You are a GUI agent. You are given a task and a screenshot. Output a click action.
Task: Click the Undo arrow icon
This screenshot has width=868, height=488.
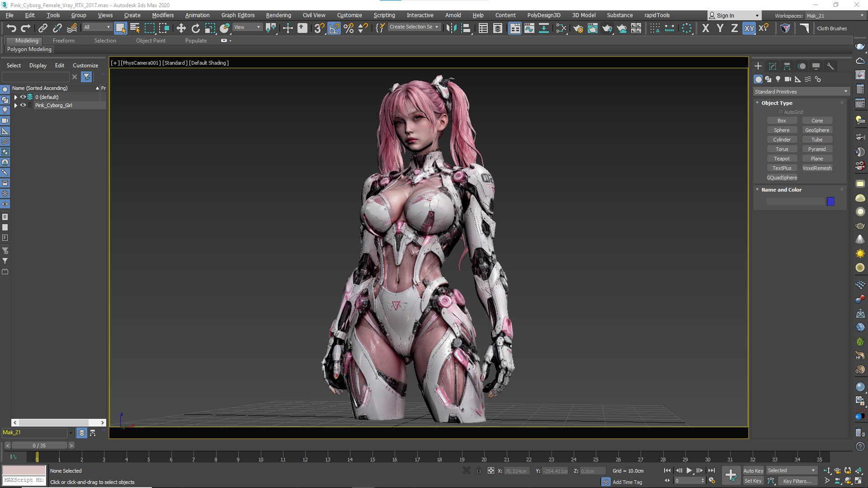point(11,28)
